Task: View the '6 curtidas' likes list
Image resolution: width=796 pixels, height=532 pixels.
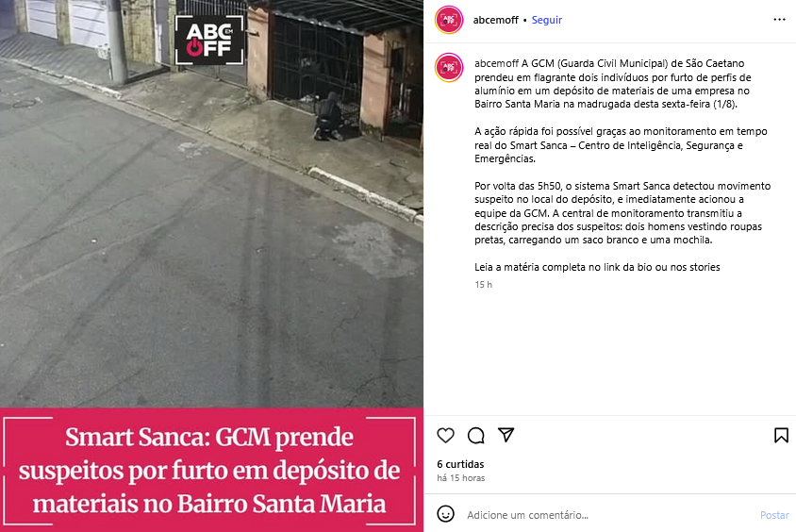Action: [x=460, y=464]
